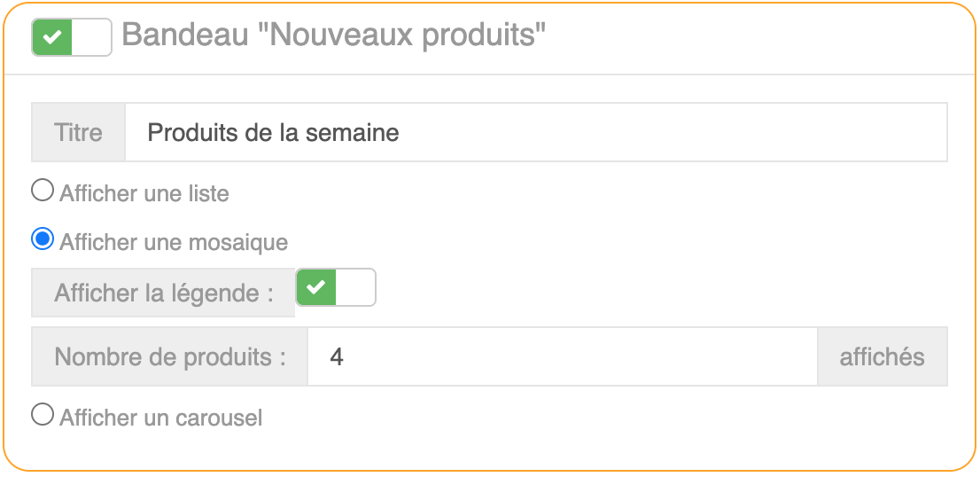980x477 pixels.
Task: Disable the Afficher la légende switch
Action: 336,287
